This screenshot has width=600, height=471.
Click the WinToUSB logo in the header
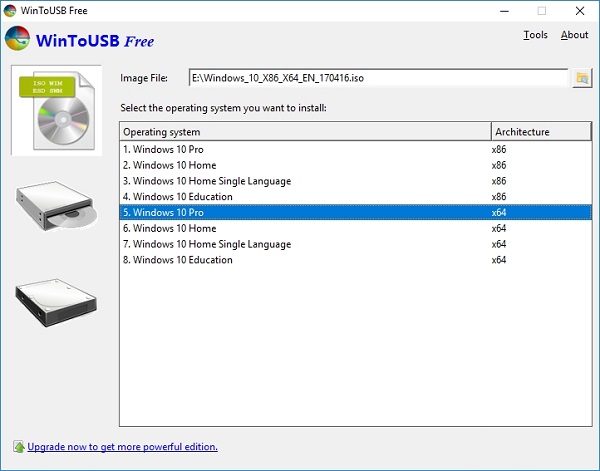tap(18, 38)
